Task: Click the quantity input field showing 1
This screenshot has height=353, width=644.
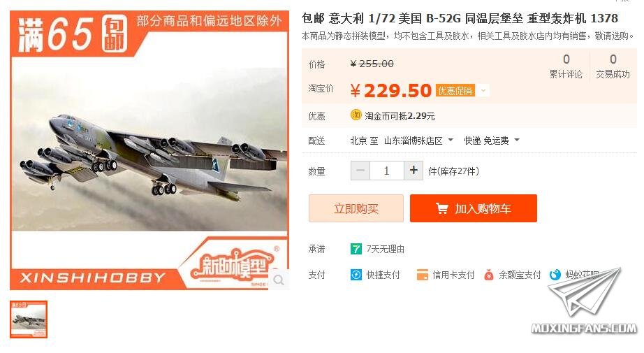Action: [387, 171]
